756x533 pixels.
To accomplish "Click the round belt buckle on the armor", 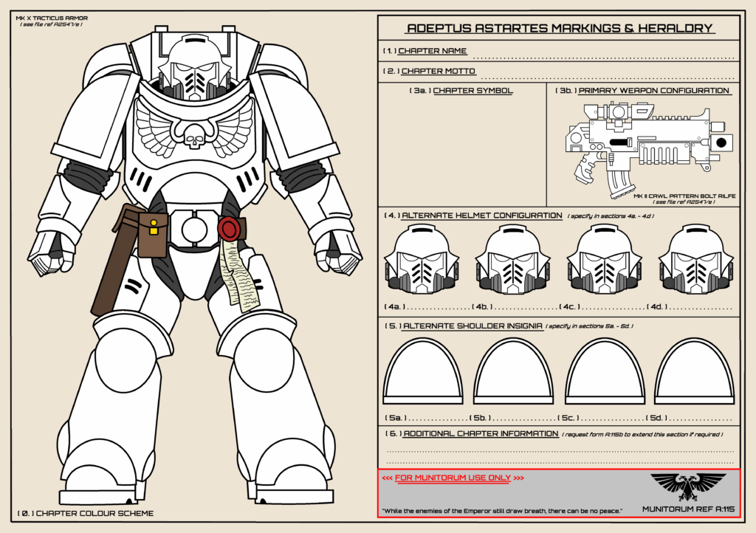I will pos(195,230).
